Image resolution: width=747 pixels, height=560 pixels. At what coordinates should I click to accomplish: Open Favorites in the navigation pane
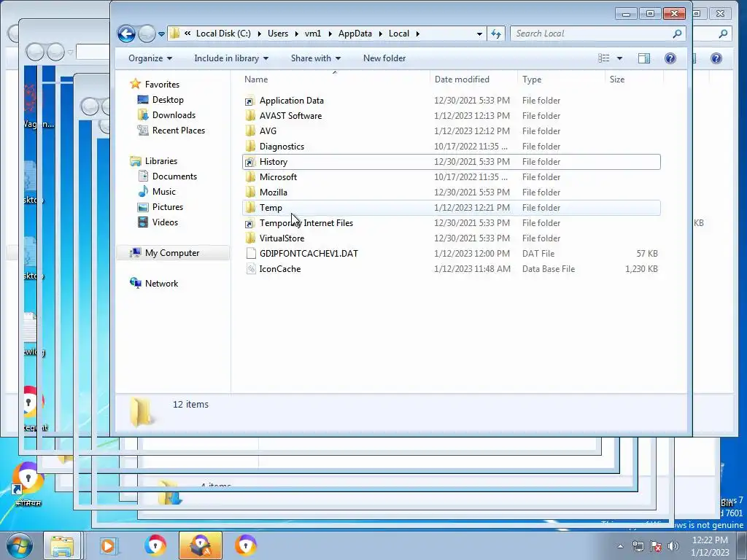coord(162,85)
